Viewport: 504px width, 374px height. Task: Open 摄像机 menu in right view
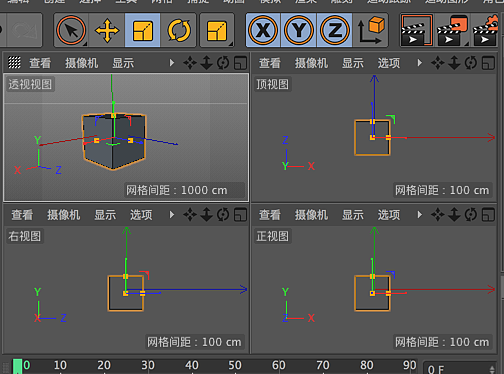pos(64,215)
